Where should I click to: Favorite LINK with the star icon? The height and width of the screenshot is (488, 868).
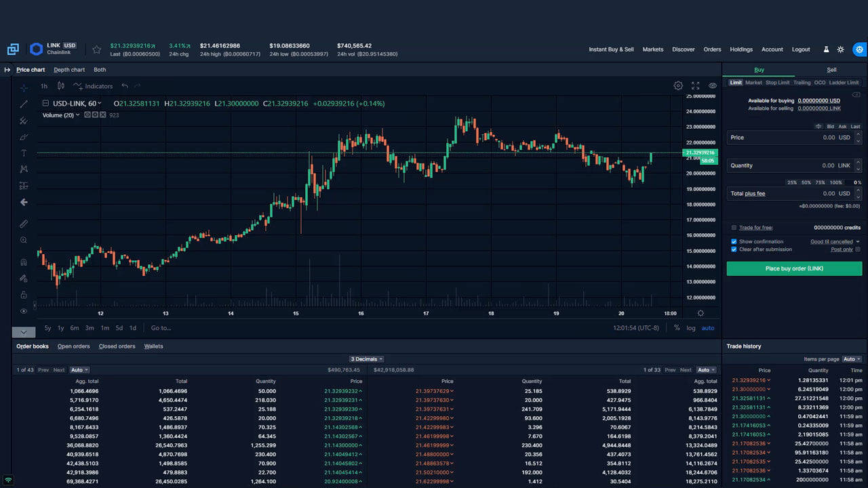(x=97, y=49)
